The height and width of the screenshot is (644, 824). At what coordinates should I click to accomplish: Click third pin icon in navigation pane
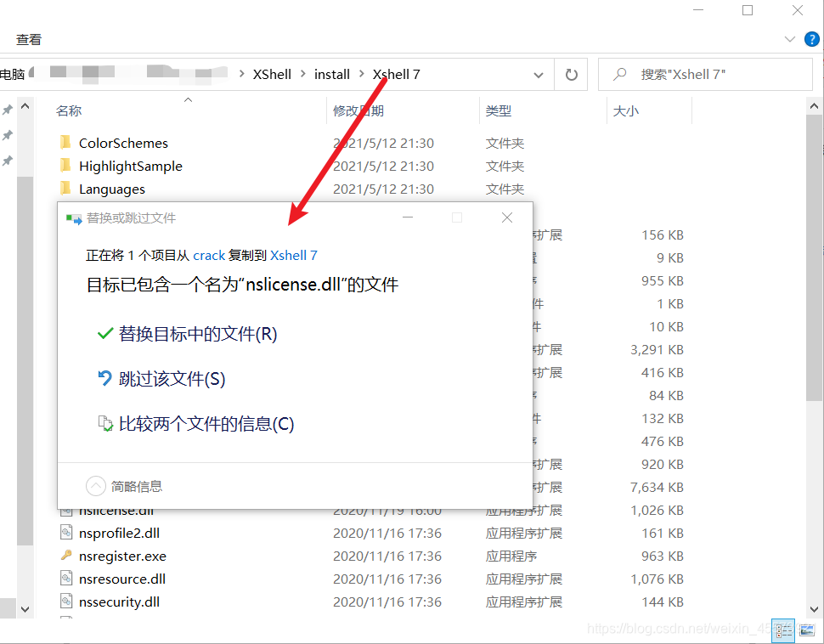[x=8, y=161]
